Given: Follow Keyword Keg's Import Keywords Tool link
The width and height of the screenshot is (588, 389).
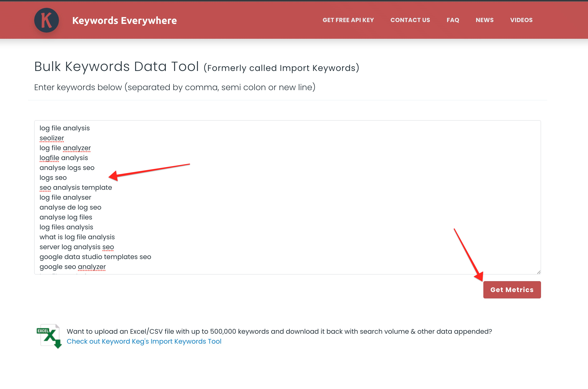Looking at the screenshot, I should pyautogui.click(x=144, y=341).
